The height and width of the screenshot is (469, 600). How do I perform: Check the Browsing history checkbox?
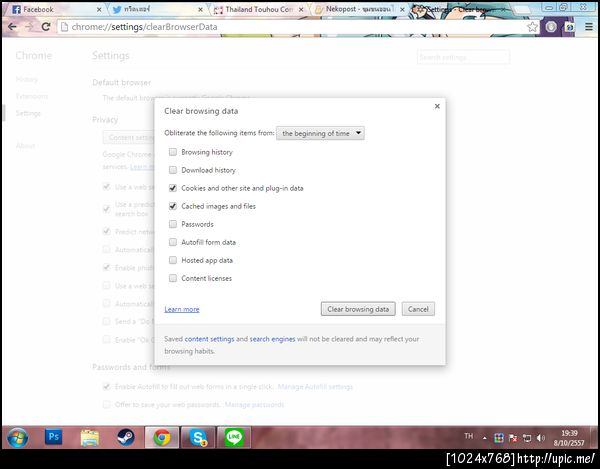173,152
